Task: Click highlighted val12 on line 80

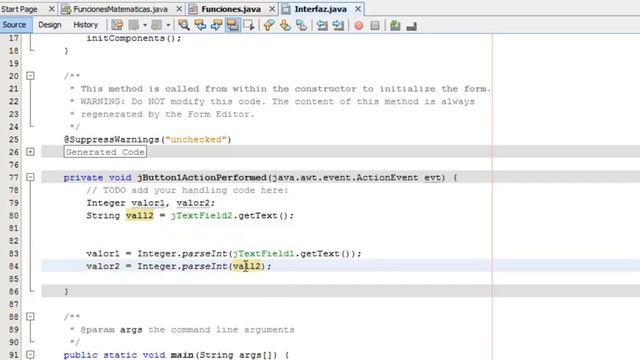Action: (x=140, y=216)
